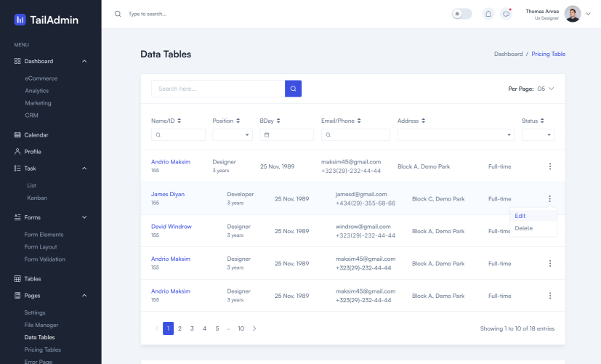The height and width of the screenshot is (364, 601).
Task: Click the Name/ID filter input
Action: coord(178,135)
